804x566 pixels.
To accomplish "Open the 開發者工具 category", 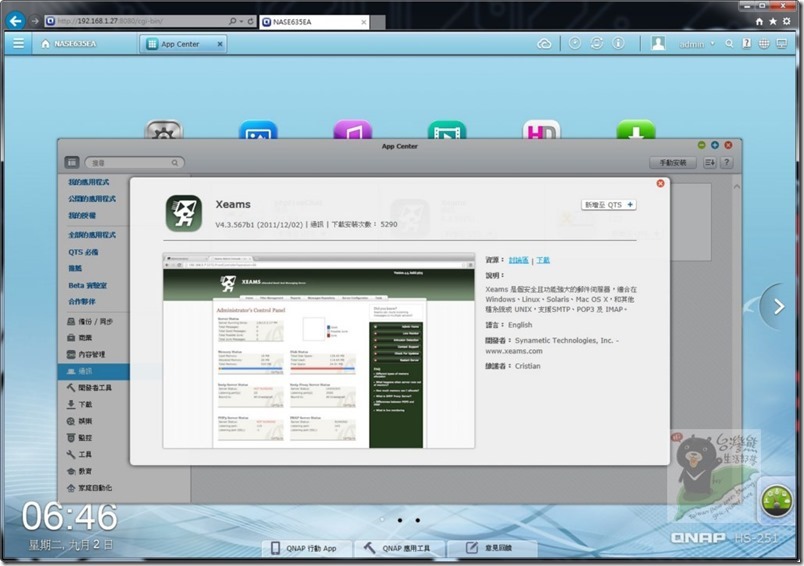I will click(x=89, y=388).
